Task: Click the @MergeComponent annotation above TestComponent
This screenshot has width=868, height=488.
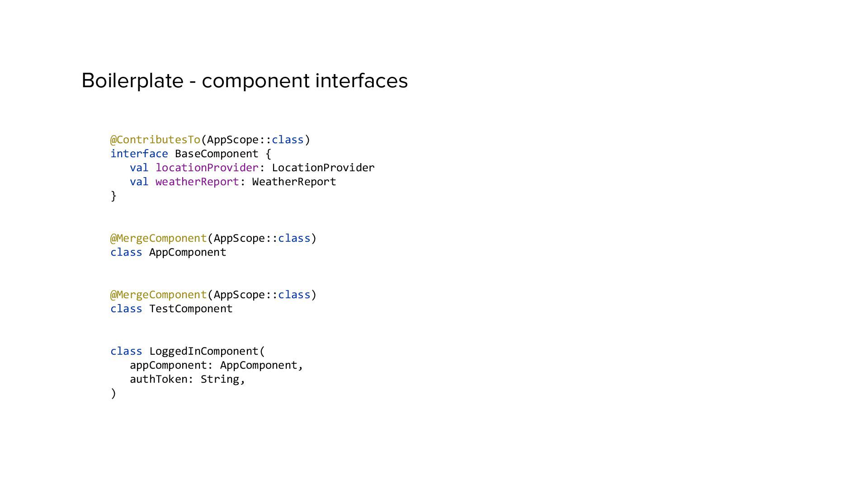Action: (158, 295)
